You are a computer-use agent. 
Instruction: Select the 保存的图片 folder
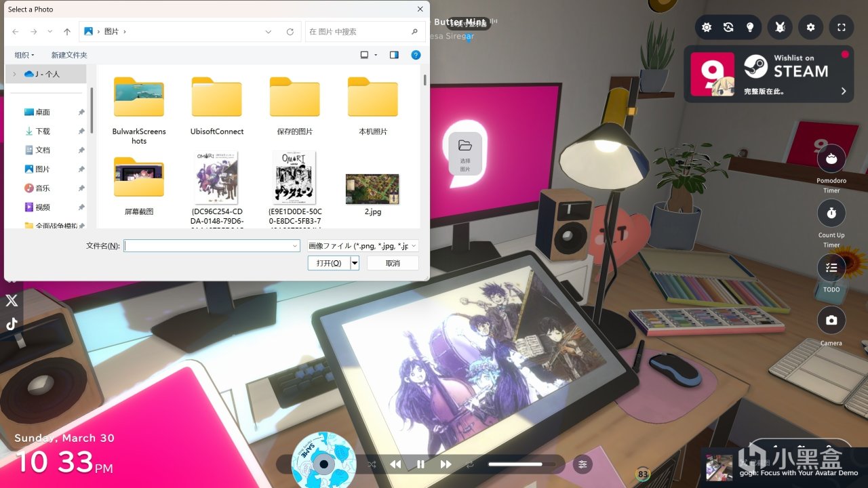point(295,106)
